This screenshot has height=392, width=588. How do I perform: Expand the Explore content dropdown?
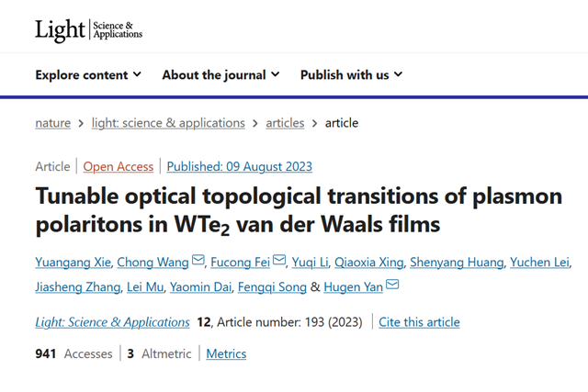[x=88, y=74]
